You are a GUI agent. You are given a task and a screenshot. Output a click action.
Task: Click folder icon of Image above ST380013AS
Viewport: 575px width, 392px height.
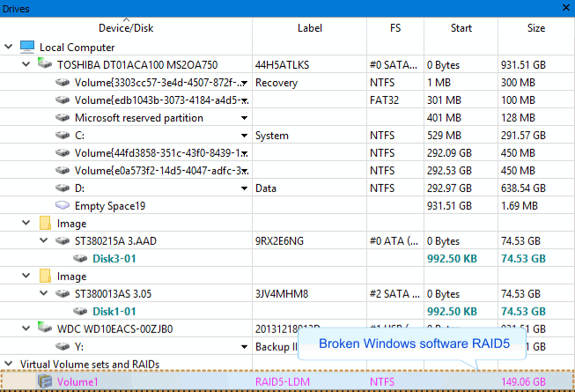pos(45,276)
